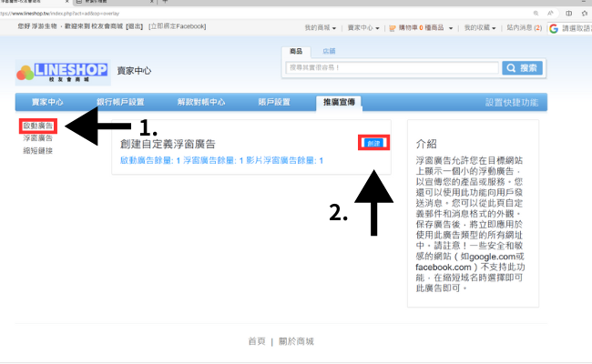Screen dimensions: 592x364
Task: Click the 首頁 footer link
Action: pos(257,341)
